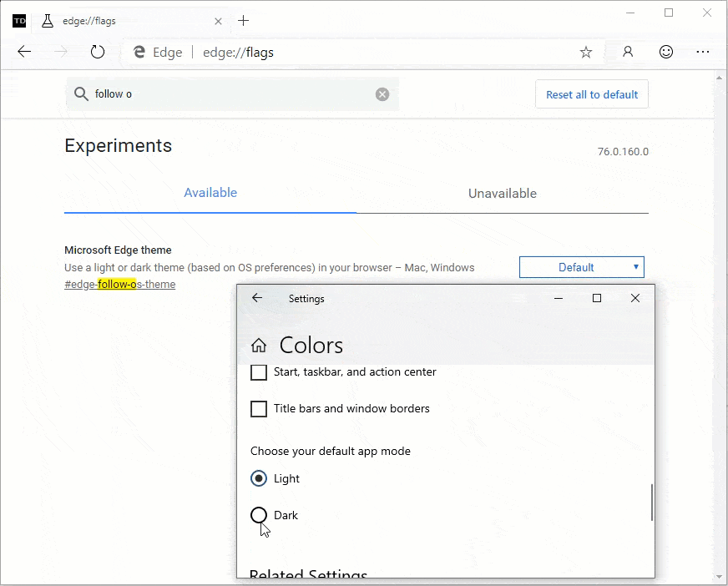The width and height of the screenshot is (728, 586).
Task: Click the profile avatar icon
Action: click(x=627, y=51)
